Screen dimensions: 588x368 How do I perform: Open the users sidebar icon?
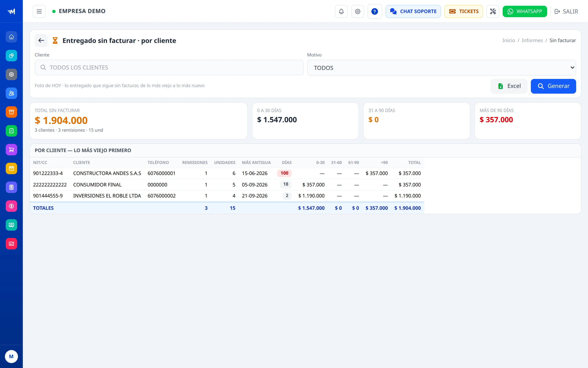coord(11,93)
